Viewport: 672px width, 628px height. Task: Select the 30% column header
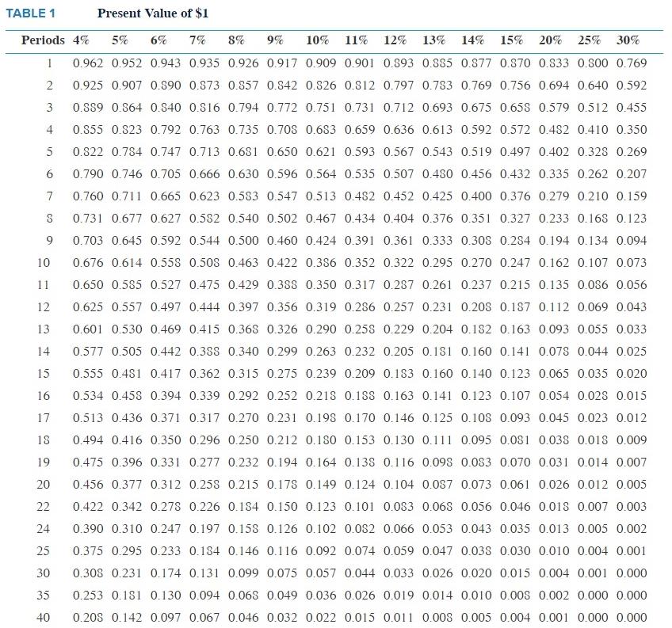(628, 40)
